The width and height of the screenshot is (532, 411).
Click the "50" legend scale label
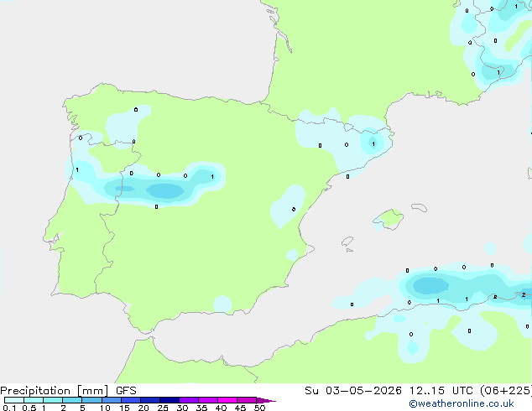[x=259, y=408]
